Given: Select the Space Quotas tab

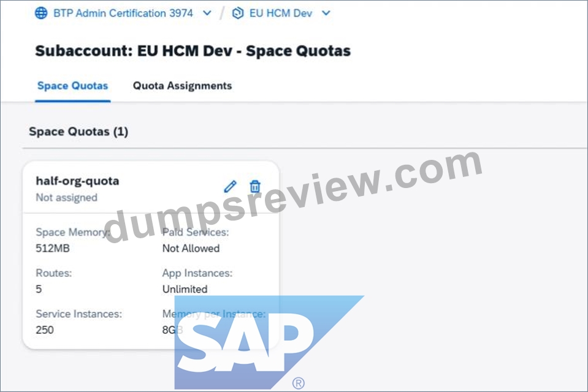Looking at the screenshot, I should pos(72,86).
